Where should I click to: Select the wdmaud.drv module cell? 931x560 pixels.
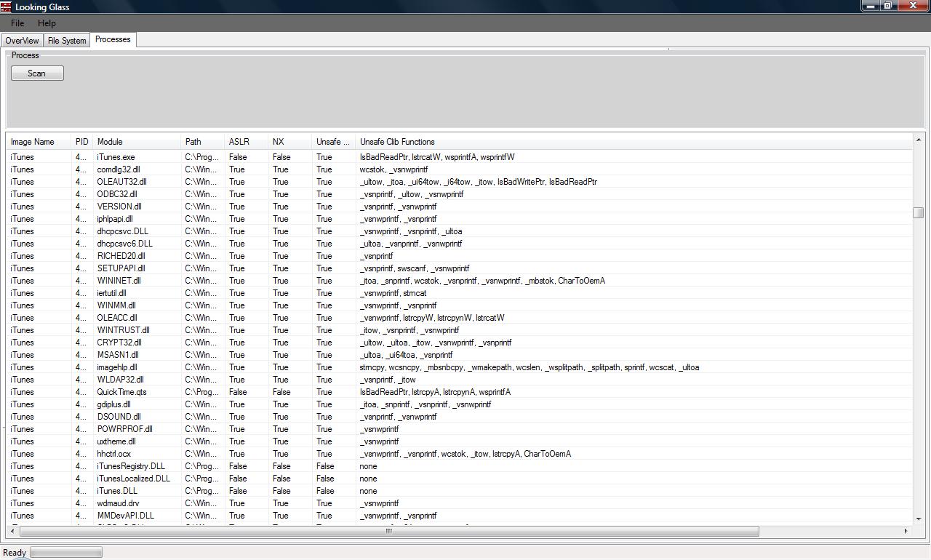137,503
